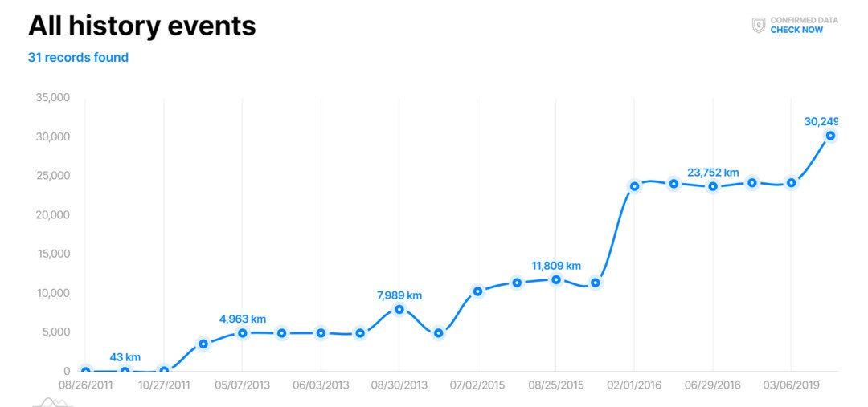The width and height of the screenshot is (868, 407).
Task: Click the 23,752 km data point
Action: coord(713,186)
